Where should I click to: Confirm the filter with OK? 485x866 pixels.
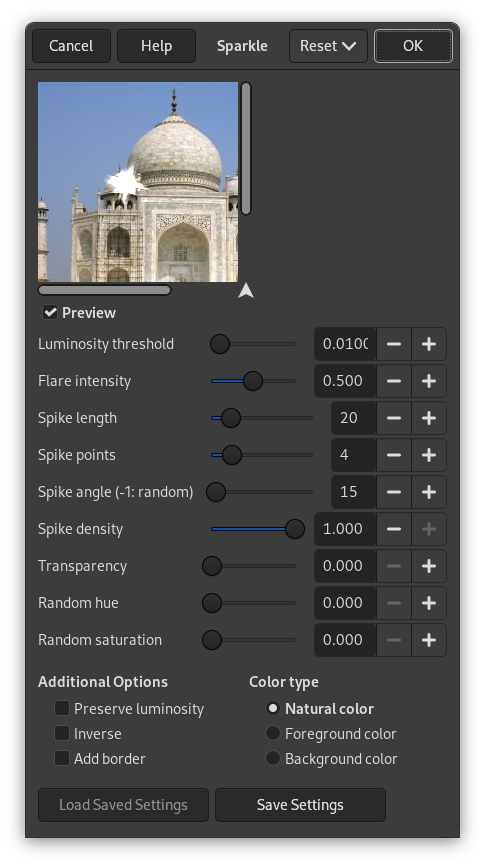(413, 46)
